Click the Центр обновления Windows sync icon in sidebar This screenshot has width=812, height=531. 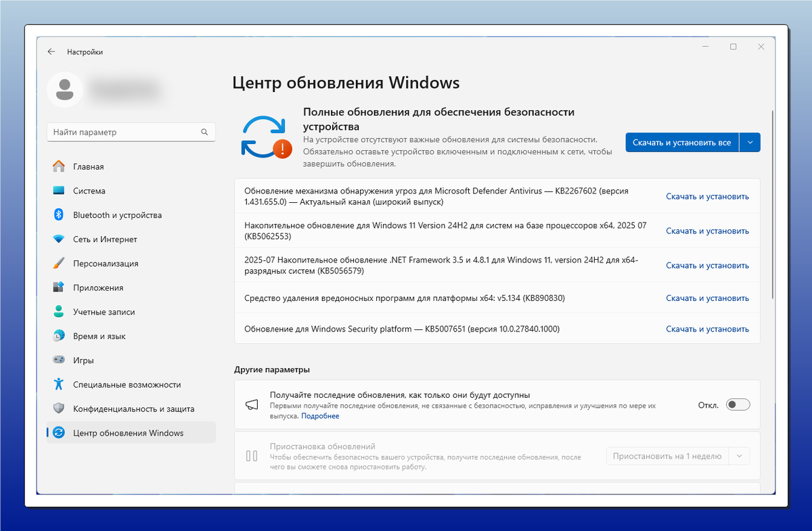(59, 433)
